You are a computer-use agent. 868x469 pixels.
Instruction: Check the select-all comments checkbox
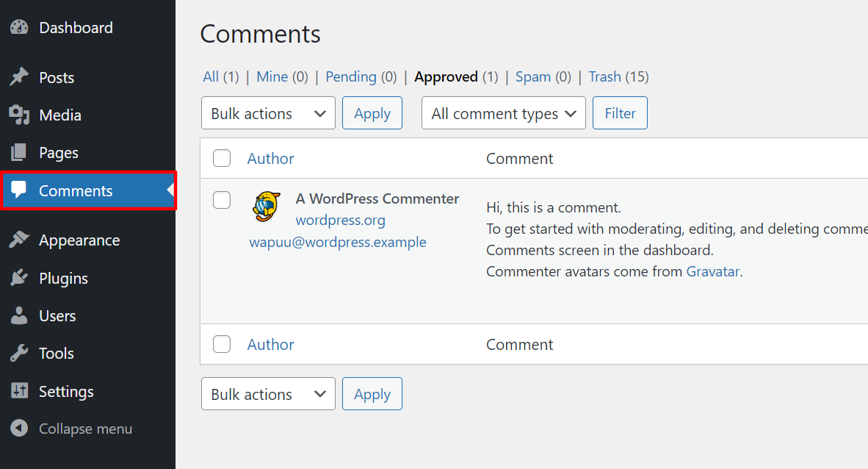pyautogui.click(x=221, y=157)
